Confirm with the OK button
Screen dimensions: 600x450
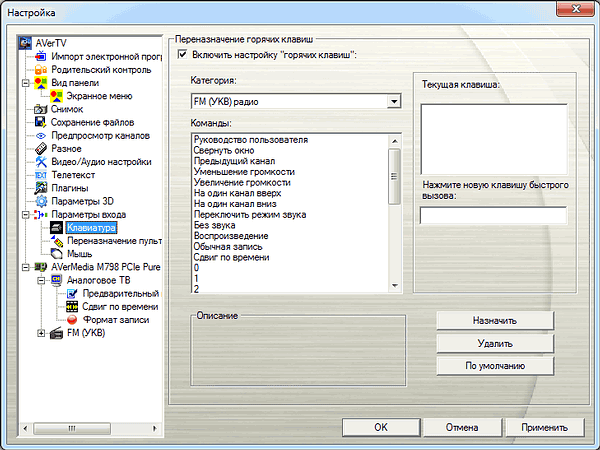(381, 427)
